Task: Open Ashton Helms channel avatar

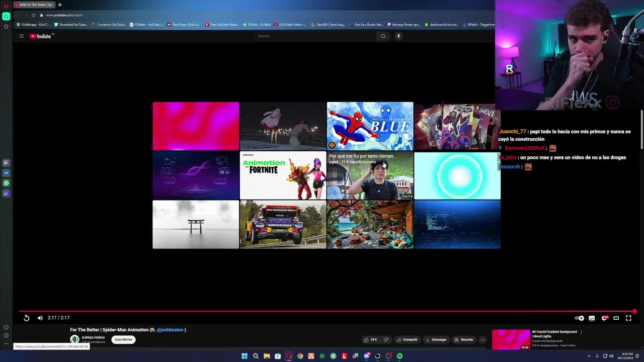Action: [x=75, y=339]
